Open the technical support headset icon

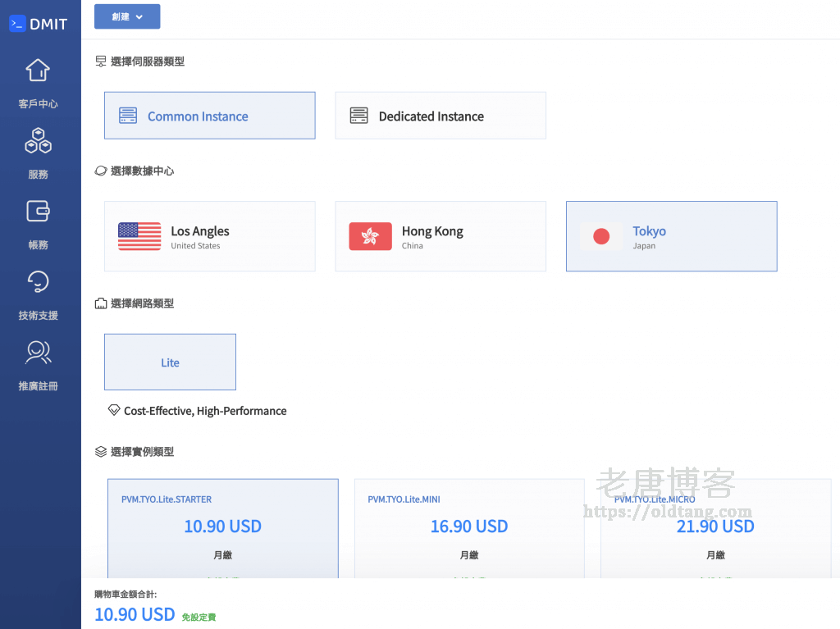click(x=38, y=282)
